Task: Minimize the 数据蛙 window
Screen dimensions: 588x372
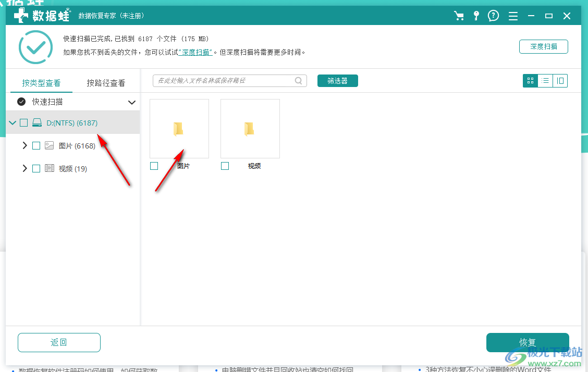Action: pos(531,16)
